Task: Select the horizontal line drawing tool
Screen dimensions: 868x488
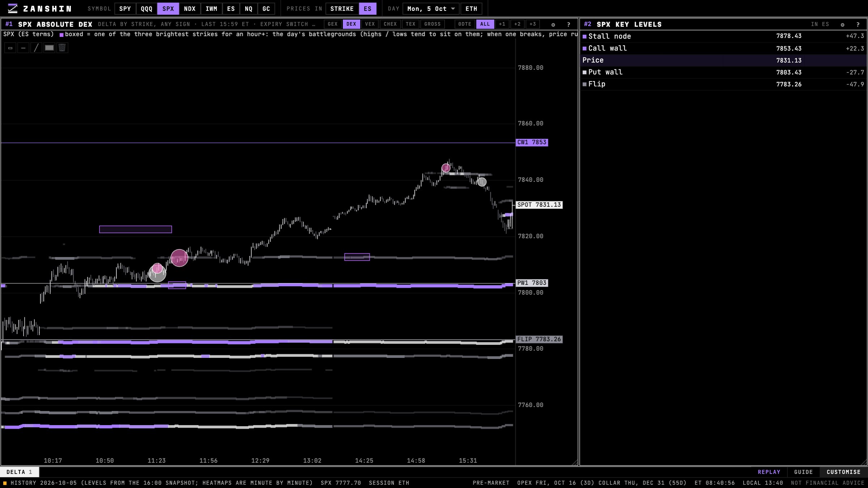Action: click(x=23, y=48)
